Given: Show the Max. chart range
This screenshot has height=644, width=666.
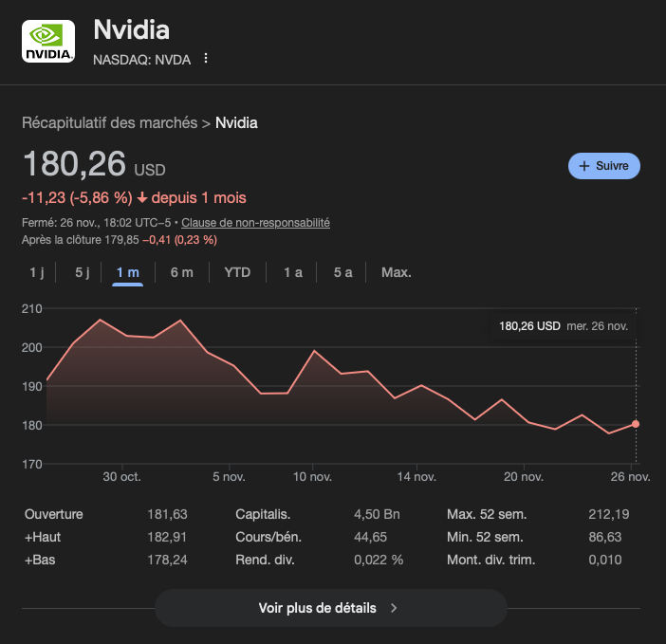Looking at the screenshot, I should pyautogui.click(x=397, y=272).
